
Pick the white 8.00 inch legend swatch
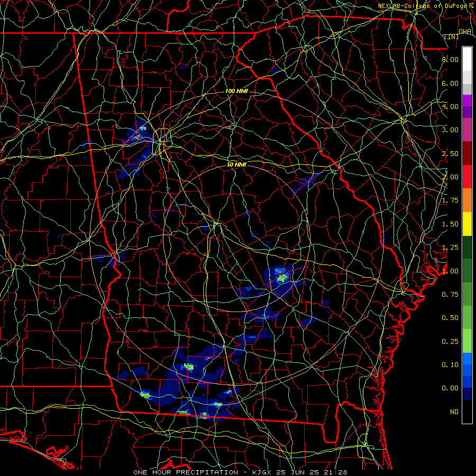[467, 59]
